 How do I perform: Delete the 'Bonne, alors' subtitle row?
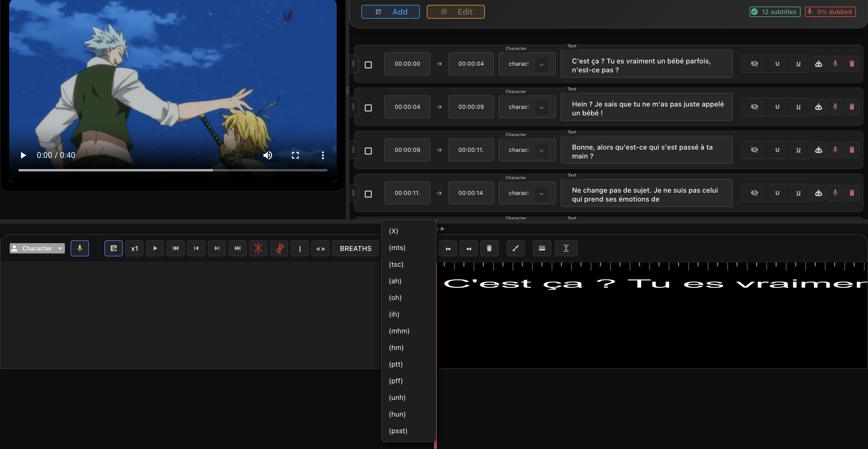coord(852,150)
